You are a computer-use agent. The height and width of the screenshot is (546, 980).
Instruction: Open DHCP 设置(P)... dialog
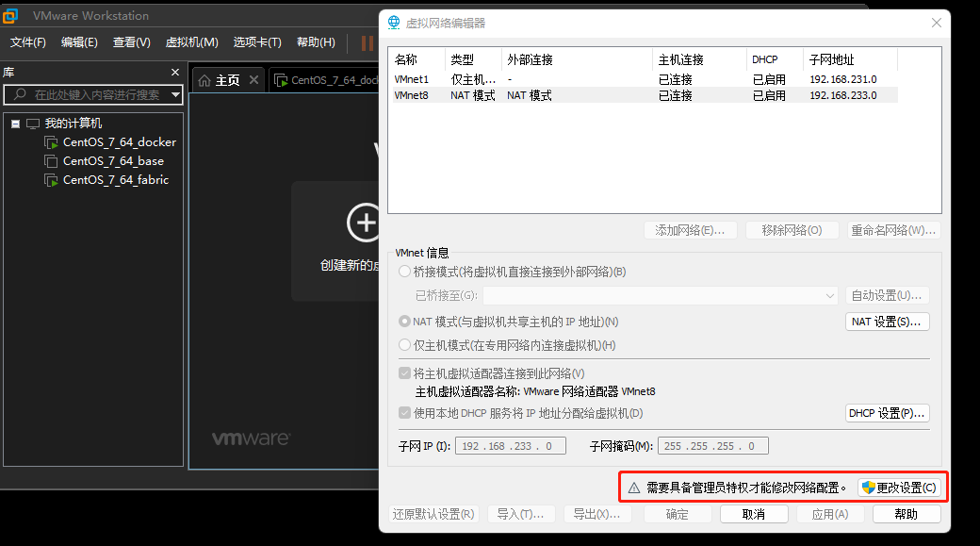887,413
